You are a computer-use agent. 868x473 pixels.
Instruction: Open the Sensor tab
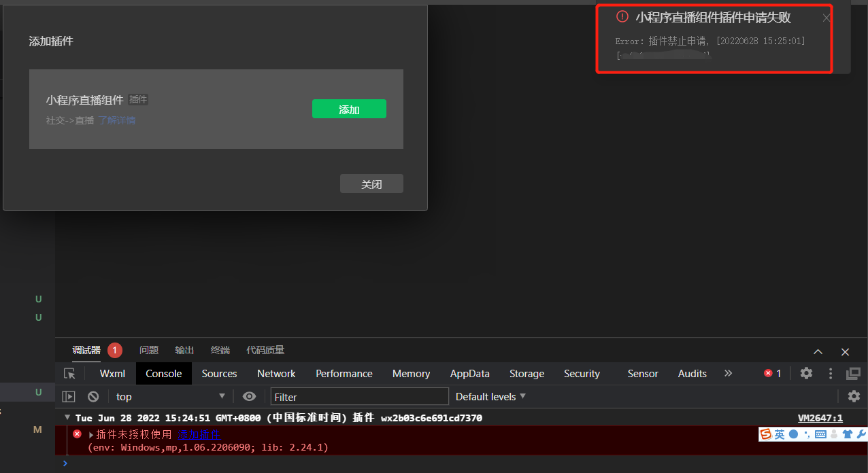pos(643,374)
